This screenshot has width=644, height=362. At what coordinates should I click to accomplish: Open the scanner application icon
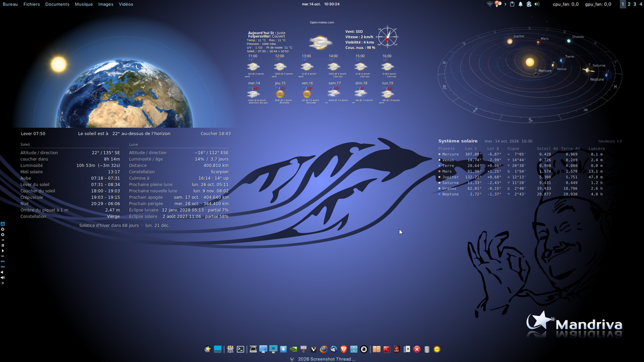coord(253,349)
